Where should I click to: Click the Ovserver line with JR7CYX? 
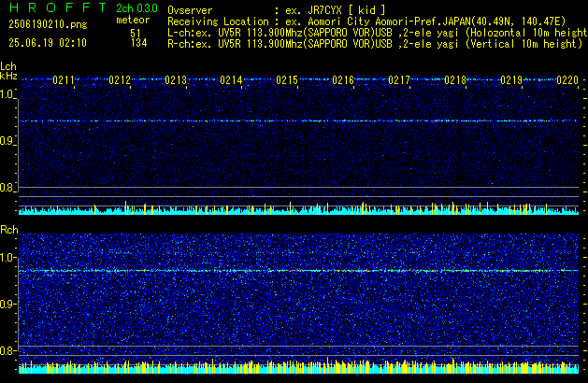point(277,10)
